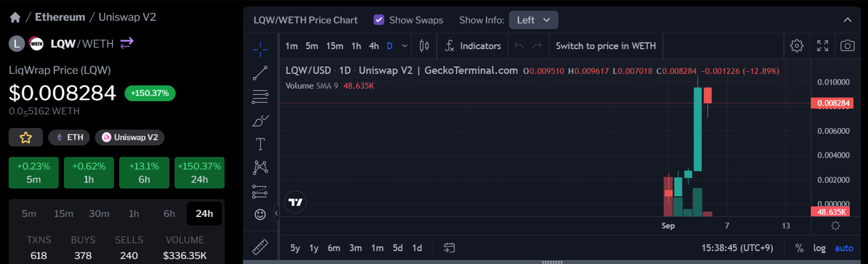Open the candlestick chart type selector
The width and height of the screenshot is (868, 264).
(424, 46)
